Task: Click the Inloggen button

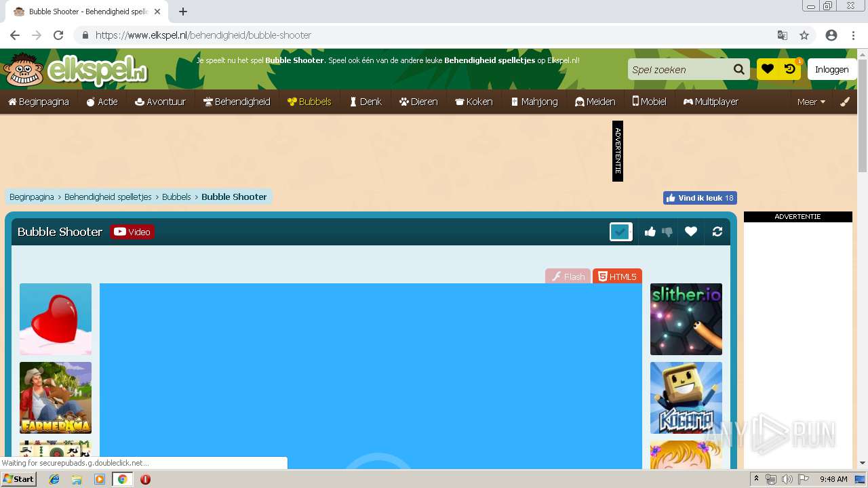Action: (832, 69)
